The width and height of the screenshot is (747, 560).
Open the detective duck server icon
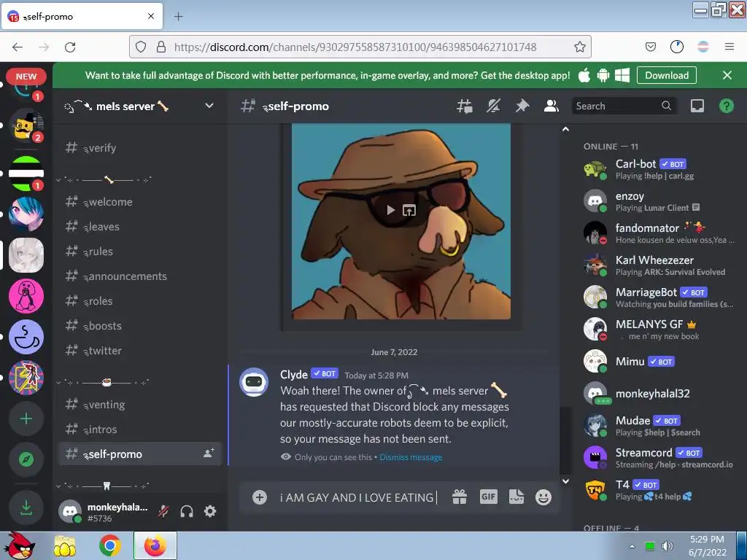pyautogui.click(x=26, y=125)
